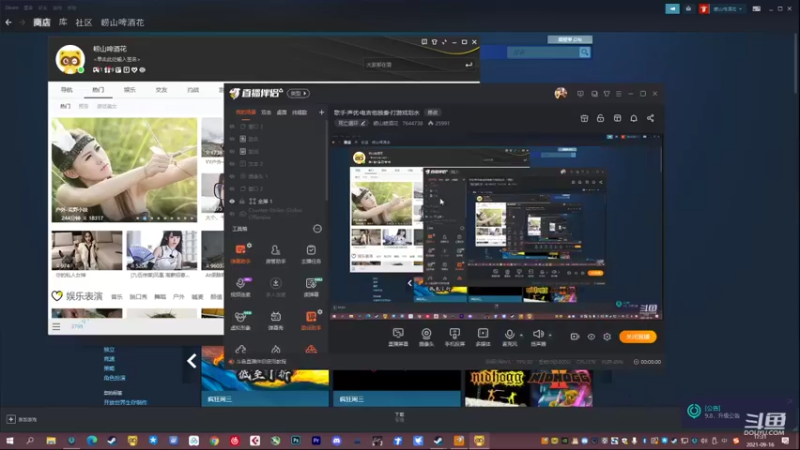Click the 崂山啤酒花 profile link in the Steam nav
The image size is (800, 450).
coord(122,22)
